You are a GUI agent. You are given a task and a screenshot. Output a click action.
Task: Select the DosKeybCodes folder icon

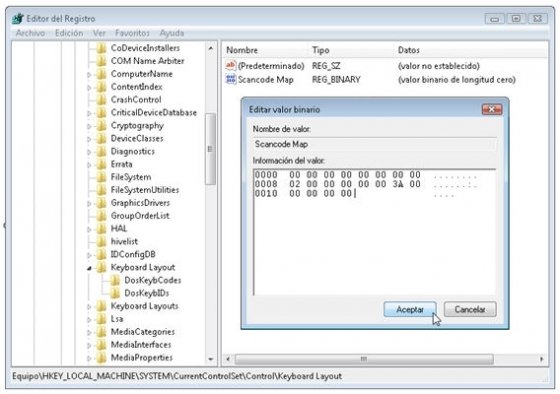pos(115,280)
